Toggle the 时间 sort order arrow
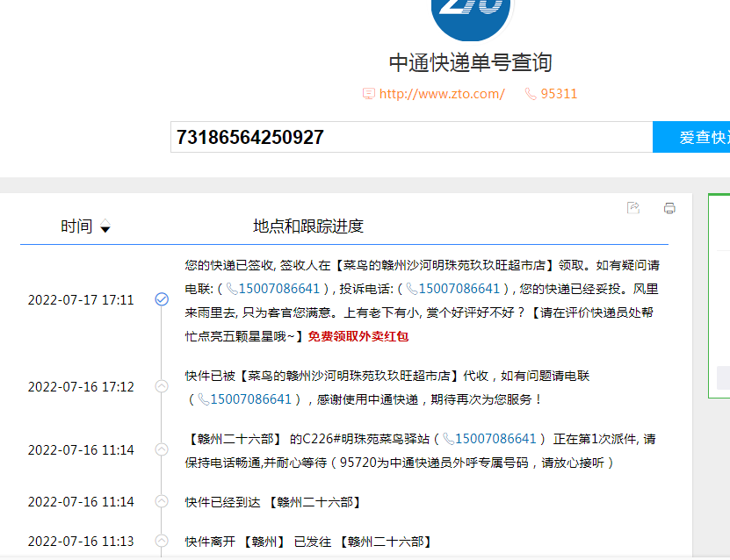The height and width of the screenshot is (560, 730). [105, 226]
